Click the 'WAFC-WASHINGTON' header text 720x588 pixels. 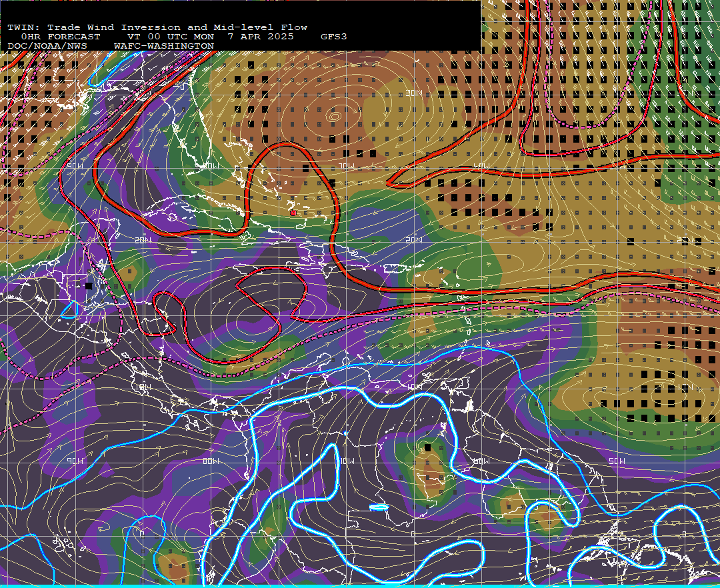(x=164, y=47)
